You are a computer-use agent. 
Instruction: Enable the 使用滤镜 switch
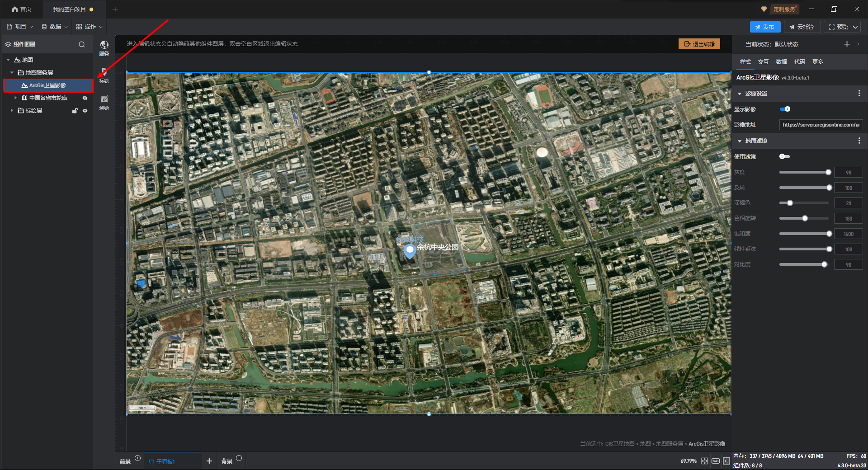tap(785, 156)
